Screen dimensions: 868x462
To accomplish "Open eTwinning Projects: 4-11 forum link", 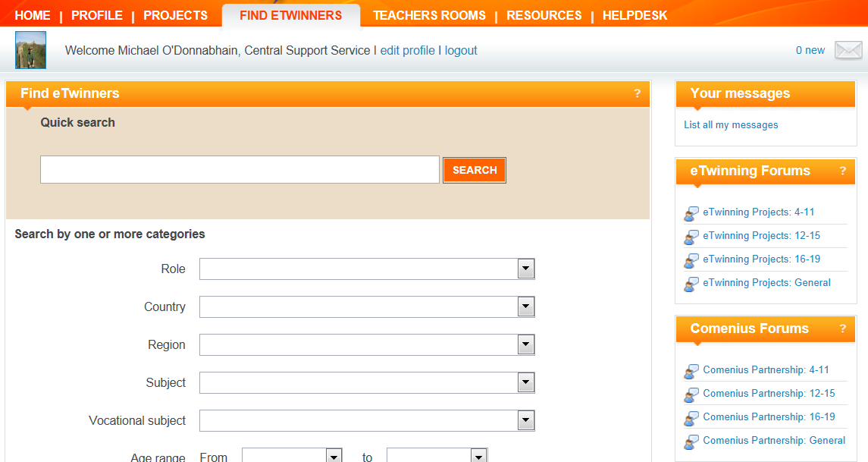I will tap(758, 212).
